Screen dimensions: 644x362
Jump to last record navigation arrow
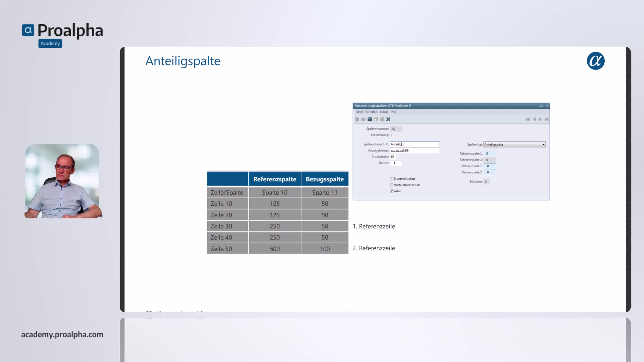click(x=547, y=119)
